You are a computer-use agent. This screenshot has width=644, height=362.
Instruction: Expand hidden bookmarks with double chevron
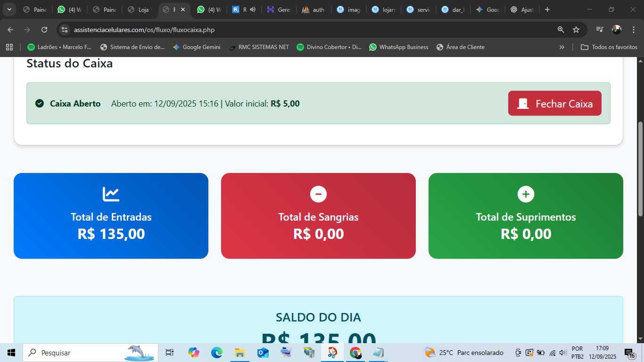click(561, 47)
